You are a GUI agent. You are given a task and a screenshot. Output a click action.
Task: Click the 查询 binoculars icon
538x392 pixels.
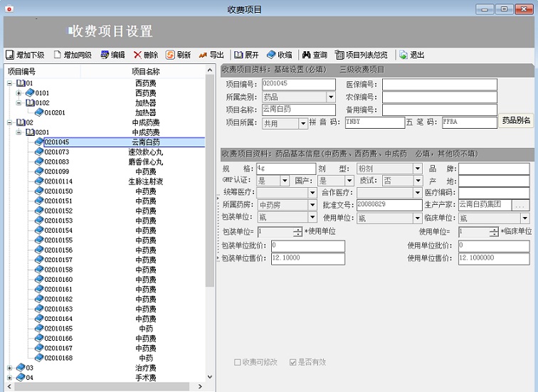pos(307,55)
